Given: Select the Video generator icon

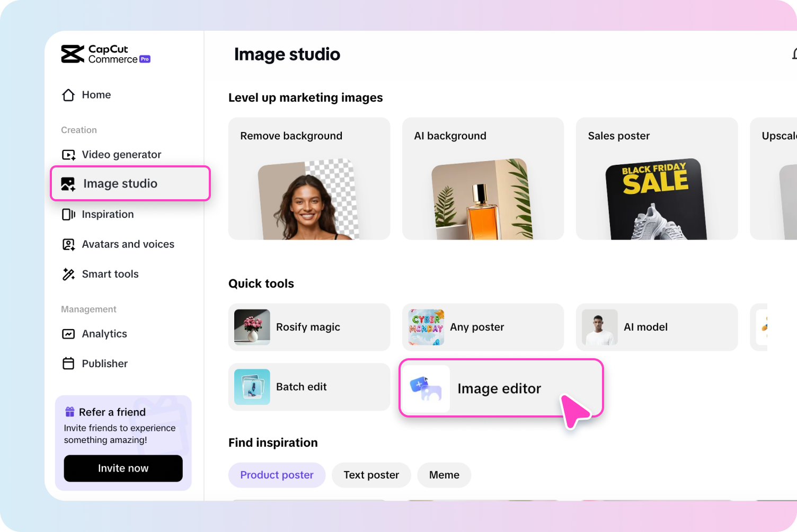Looking at the screenshot, I should coord(68,154).
